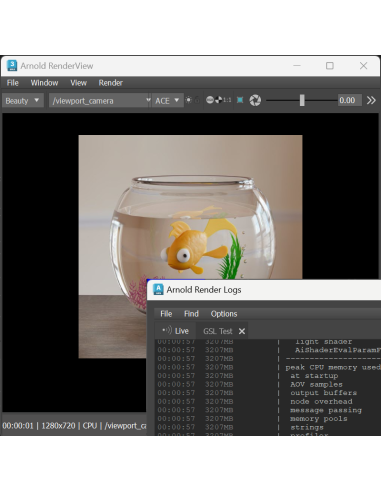Click the exposure slider handle
This screenshot has height=492, width=381.
click(x=302, y=100)
